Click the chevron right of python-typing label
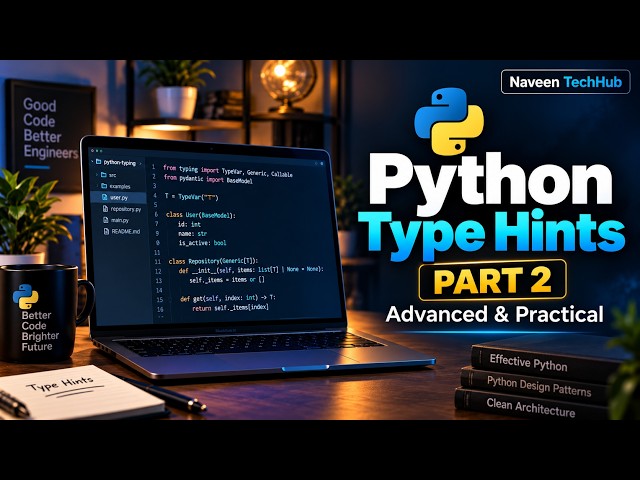This screenshot has width=640, height=480. point(140,163)
